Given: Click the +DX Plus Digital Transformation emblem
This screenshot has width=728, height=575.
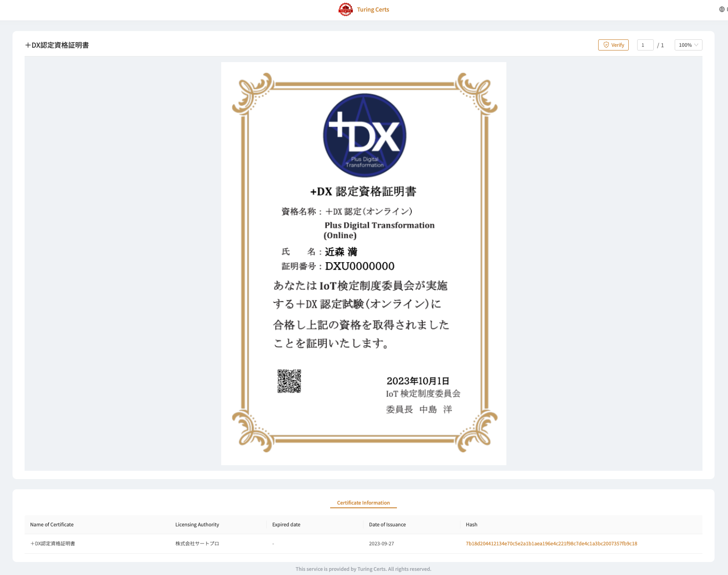Looking at the screenshot, I should coord(364,135).
